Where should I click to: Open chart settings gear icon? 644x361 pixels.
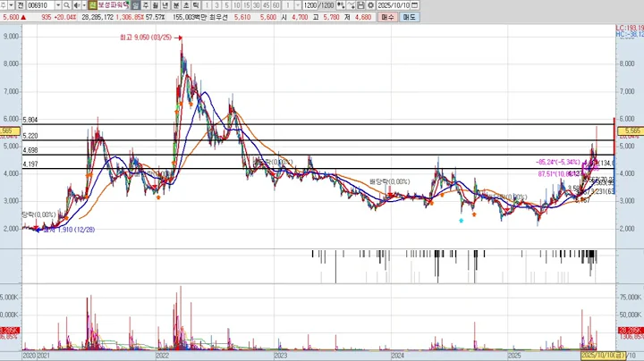coord(370,5)
